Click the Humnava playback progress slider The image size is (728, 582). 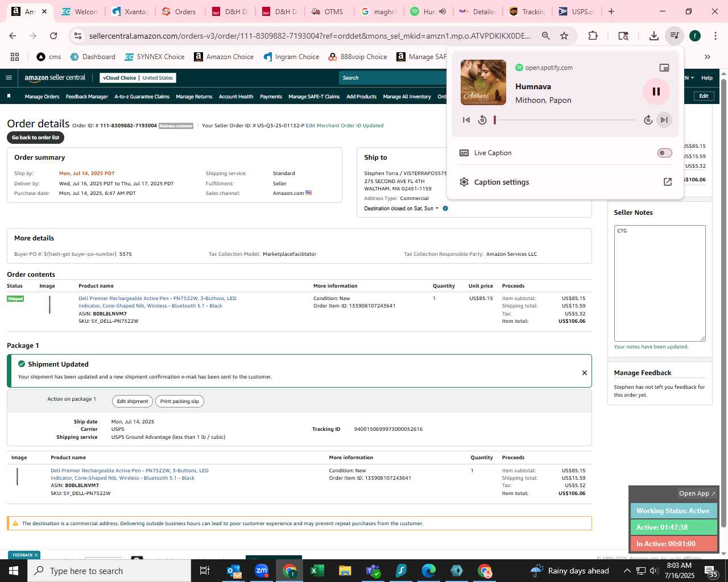tap(565, 120)
